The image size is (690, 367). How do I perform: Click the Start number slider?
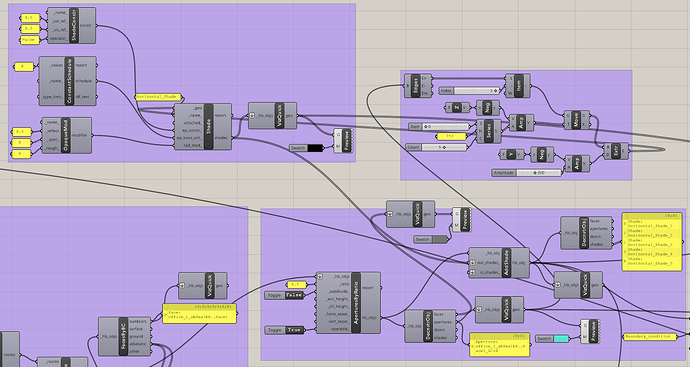pos(438,127)
